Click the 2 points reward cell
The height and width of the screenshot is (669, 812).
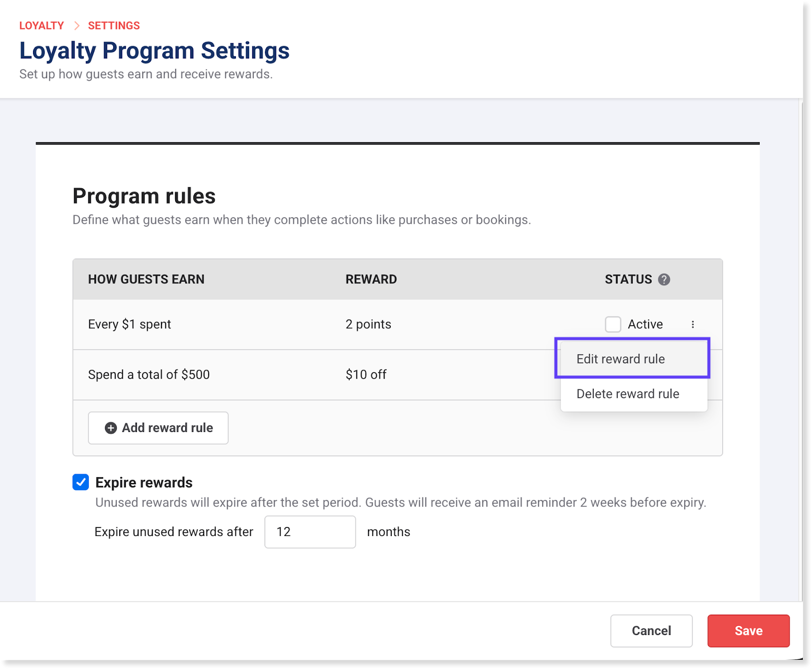[368, 324]
